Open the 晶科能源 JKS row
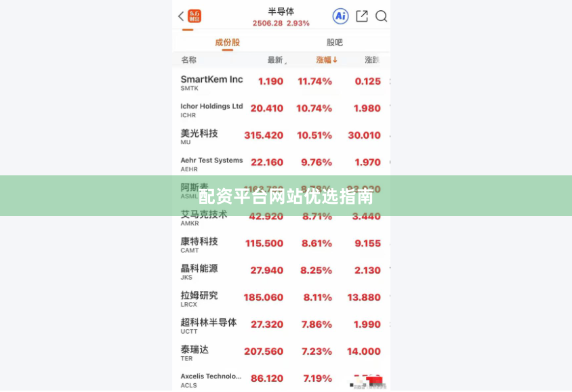 pyautogui.click(x=281, y=271)
